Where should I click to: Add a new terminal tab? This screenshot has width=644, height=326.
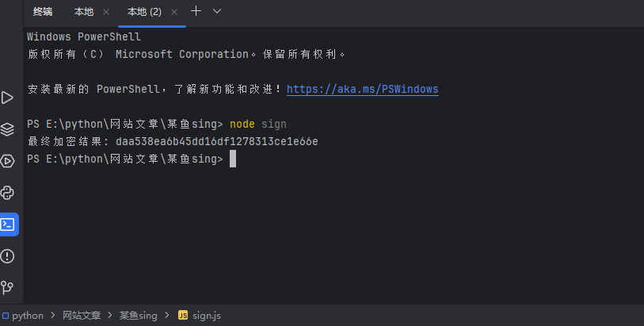point(196,12)
